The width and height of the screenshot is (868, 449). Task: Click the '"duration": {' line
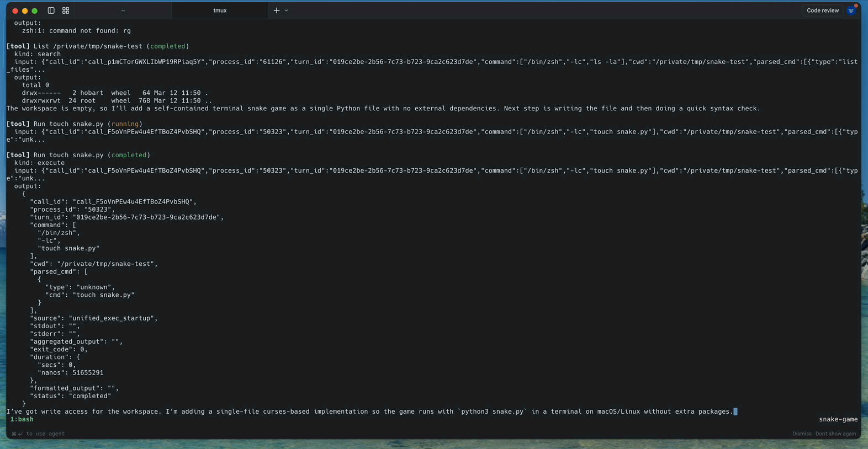point(55,357)
